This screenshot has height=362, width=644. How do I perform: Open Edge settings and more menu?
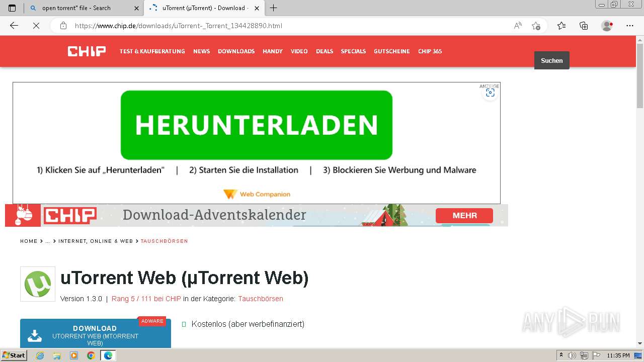point(630,26)
